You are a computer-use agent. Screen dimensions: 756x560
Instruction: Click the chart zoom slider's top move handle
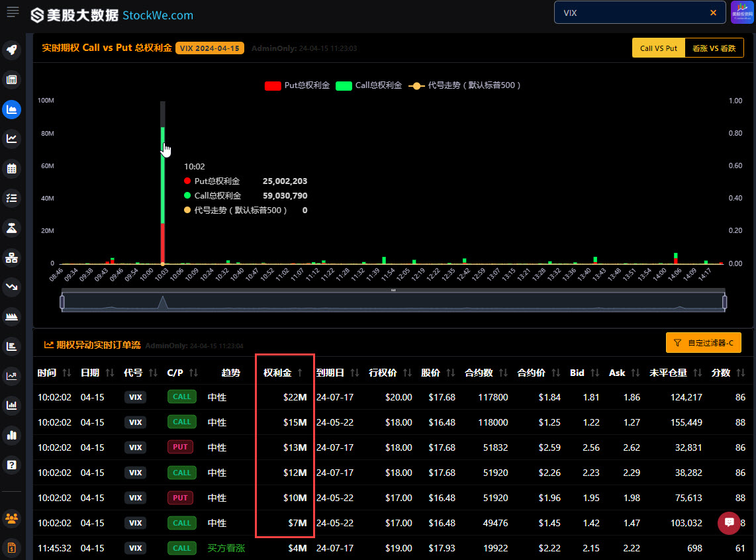[x=393, y=290]
